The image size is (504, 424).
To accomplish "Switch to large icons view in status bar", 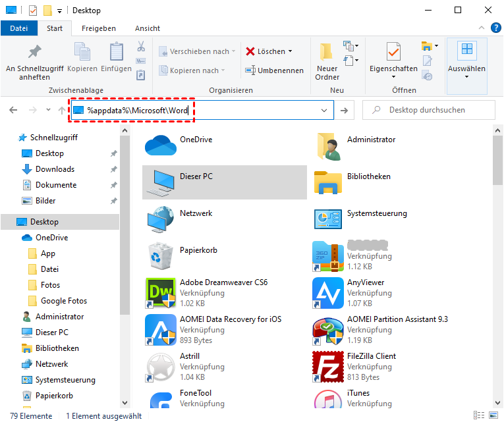I will [x=493, y=415].
